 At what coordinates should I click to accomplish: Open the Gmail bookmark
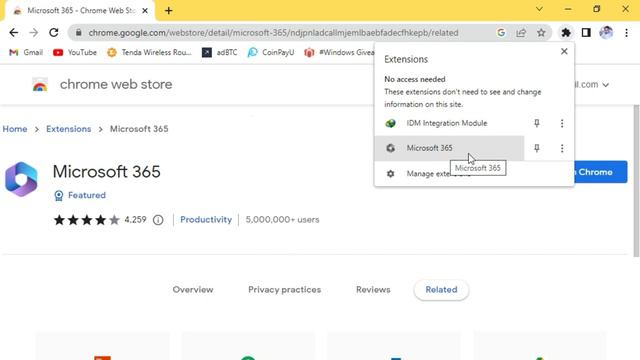tap(26, 53)
